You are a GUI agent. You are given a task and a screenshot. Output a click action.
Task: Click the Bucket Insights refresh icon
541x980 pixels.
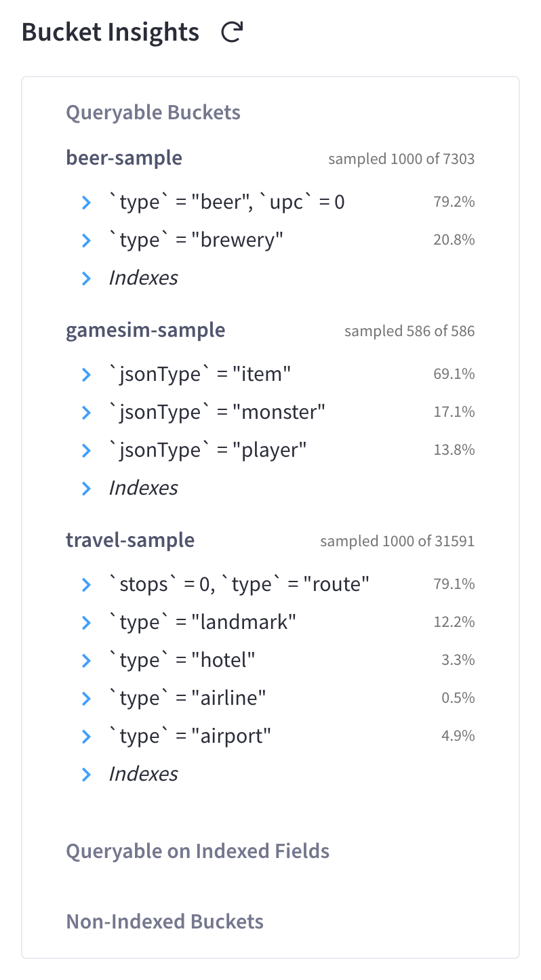[x=232, y=33]
